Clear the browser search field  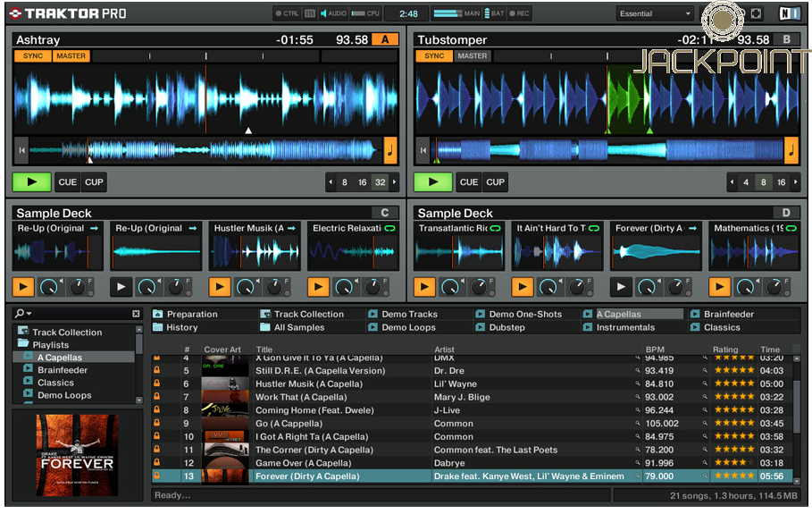coord(136,314)
